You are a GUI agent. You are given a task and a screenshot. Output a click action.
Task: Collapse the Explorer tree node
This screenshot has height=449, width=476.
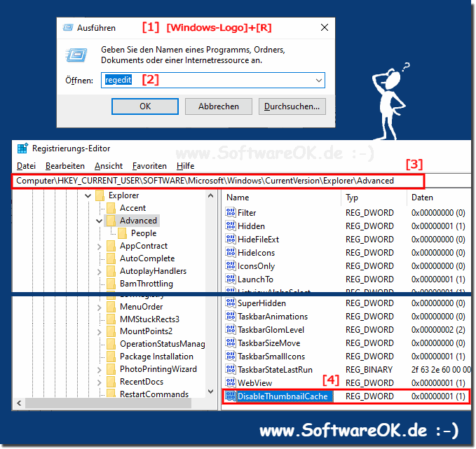88,195
